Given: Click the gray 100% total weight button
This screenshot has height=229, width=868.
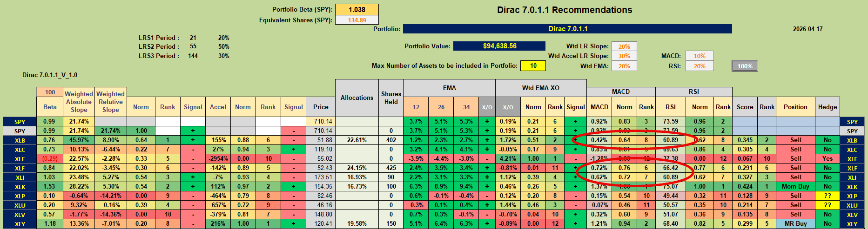Looking at the screenshot, I should (745, 66).
